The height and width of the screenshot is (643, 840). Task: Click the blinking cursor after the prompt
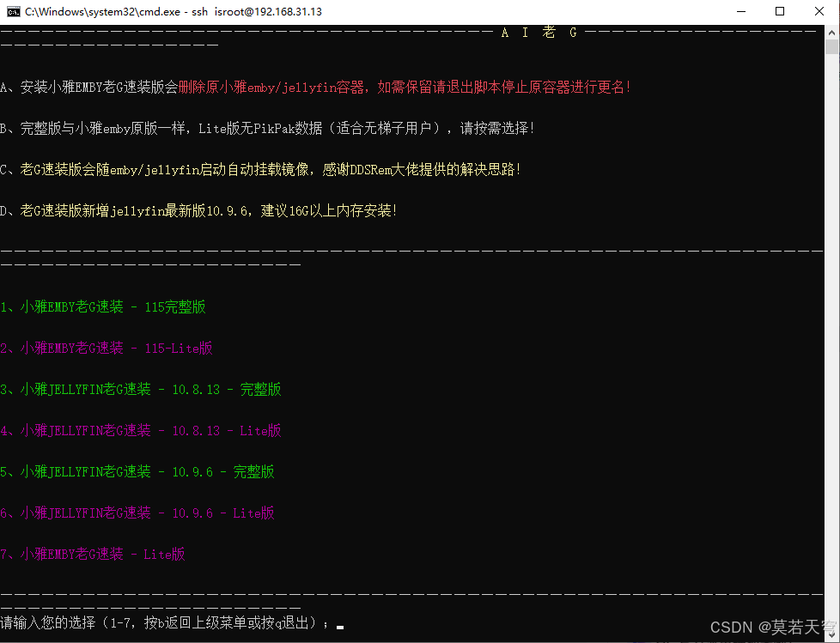tap(340, 627)
